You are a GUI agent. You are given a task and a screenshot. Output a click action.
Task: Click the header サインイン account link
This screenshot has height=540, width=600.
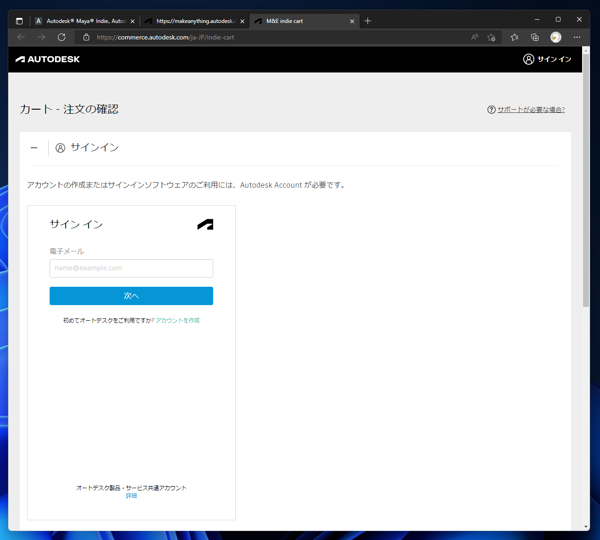[x=547, y=59]
